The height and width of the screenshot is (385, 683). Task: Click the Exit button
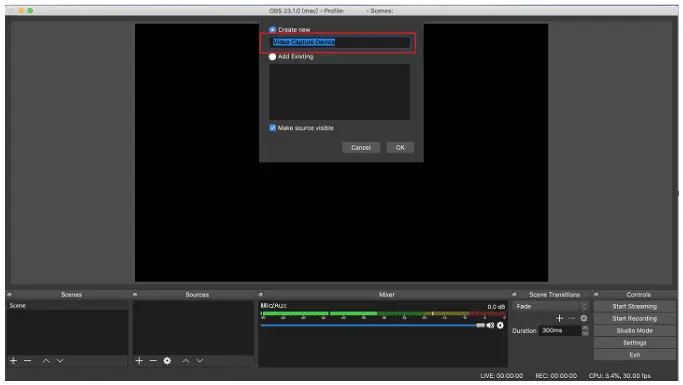coord(634,355)
